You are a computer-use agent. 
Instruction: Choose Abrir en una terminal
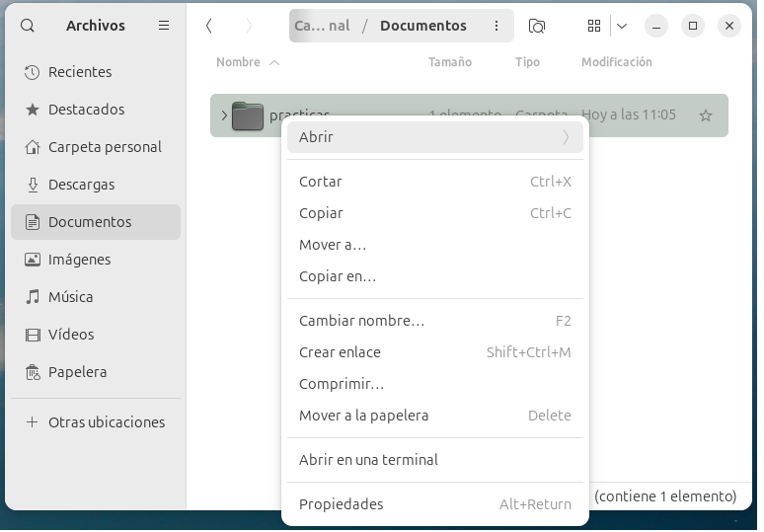368,460
